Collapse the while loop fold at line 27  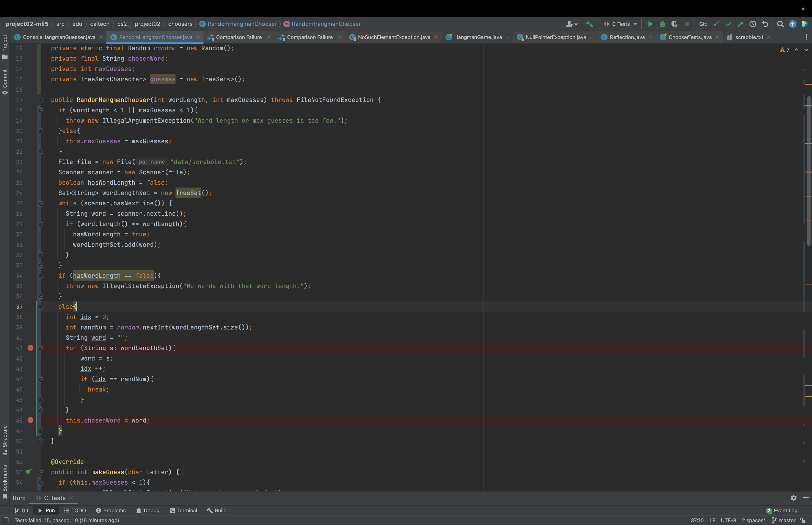41,204
